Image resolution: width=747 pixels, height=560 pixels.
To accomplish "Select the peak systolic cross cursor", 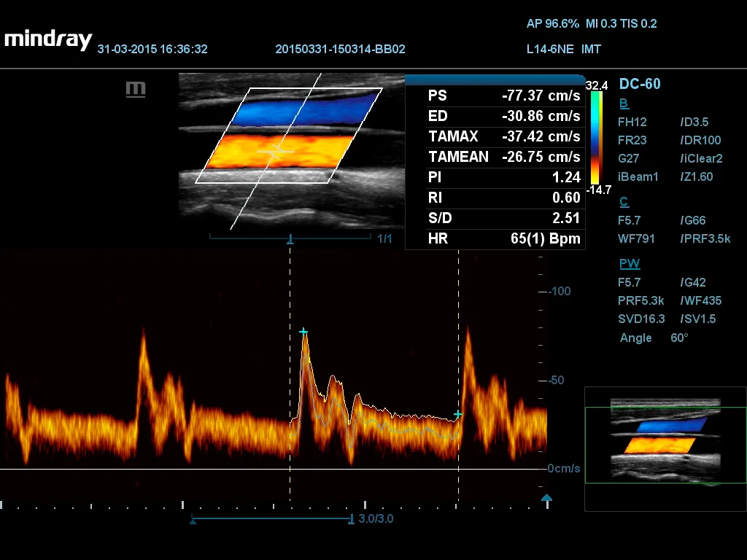I will click(x=303, y=332).
